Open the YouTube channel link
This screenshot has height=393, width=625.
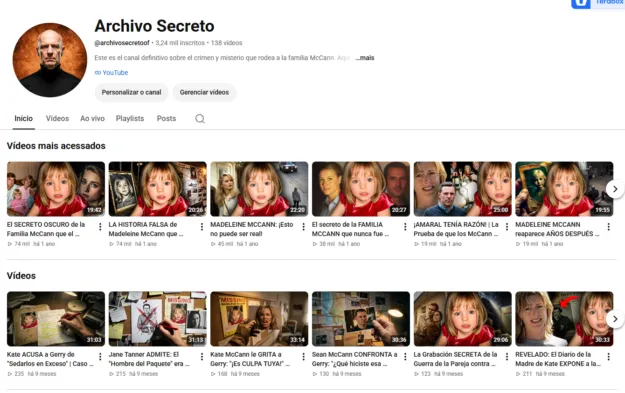(115, 73)
